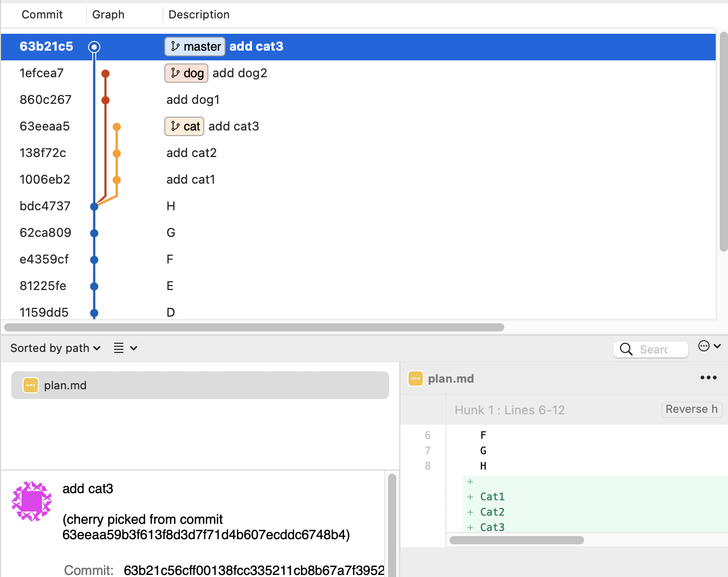
Task: Click graph node for commit 63eeaa5
Action: [117, 127]
